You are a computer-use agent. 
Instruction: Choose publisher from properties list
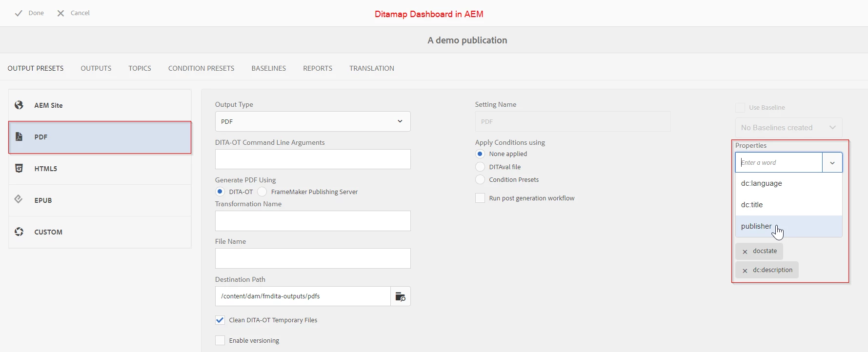[788, 226]
